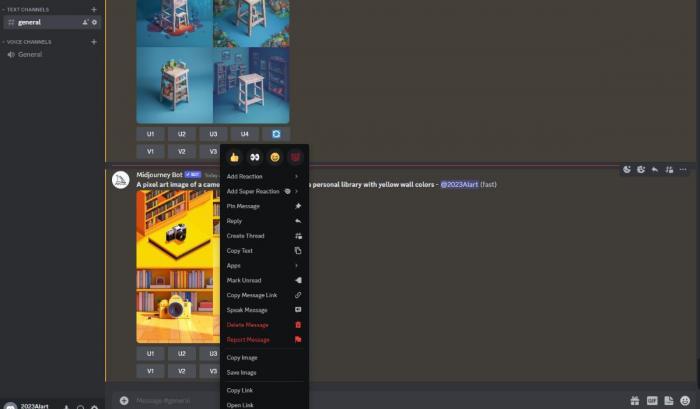The image size is (700, 409).
Task: Expand the Apps submenu
Action: pos(264,265)
